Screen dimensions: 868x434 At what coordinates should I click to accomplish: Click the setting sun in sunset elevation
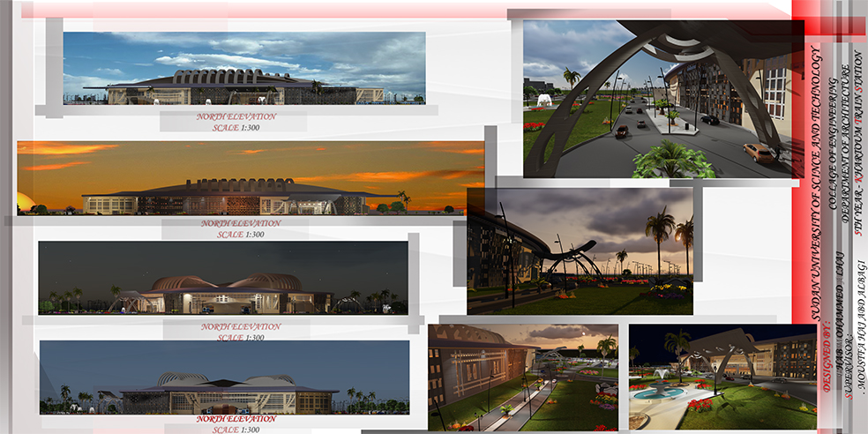22,200
